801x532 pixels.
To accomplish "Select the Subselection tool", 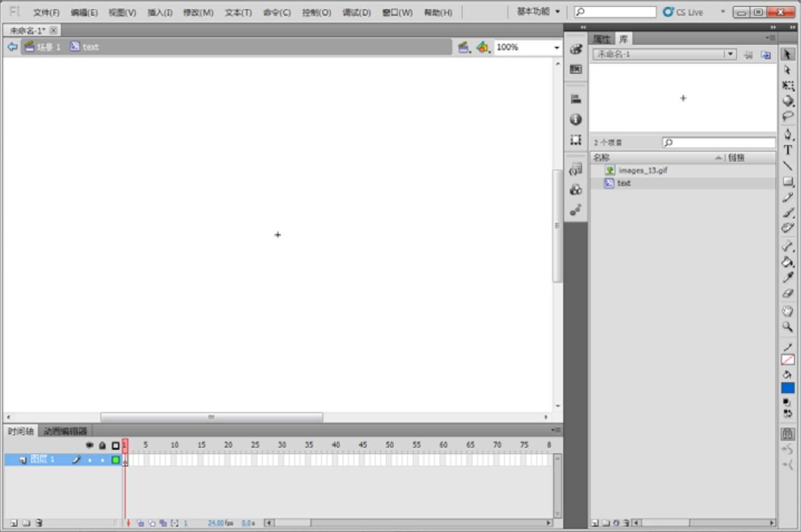I will click(x=787, y=70).
